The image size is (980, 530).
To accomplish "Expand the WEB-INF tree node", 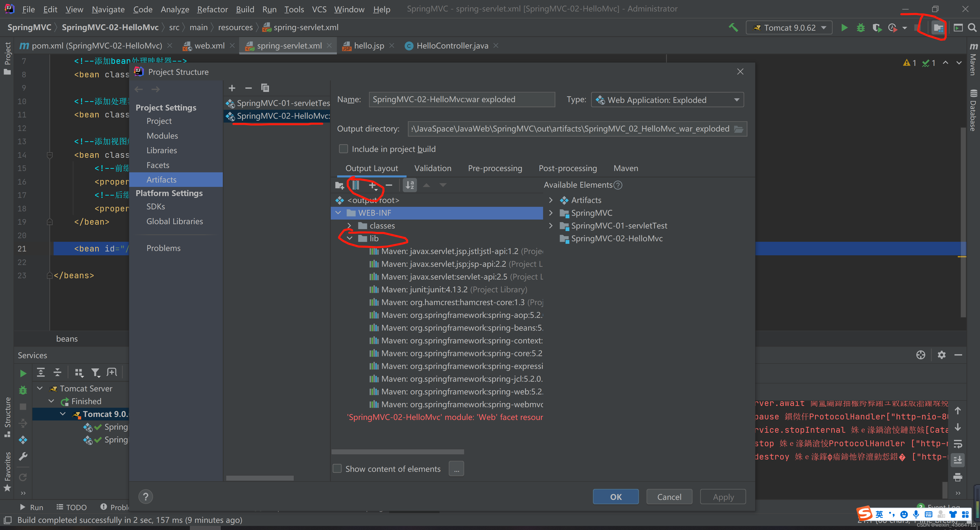I will tap(339, 212).
